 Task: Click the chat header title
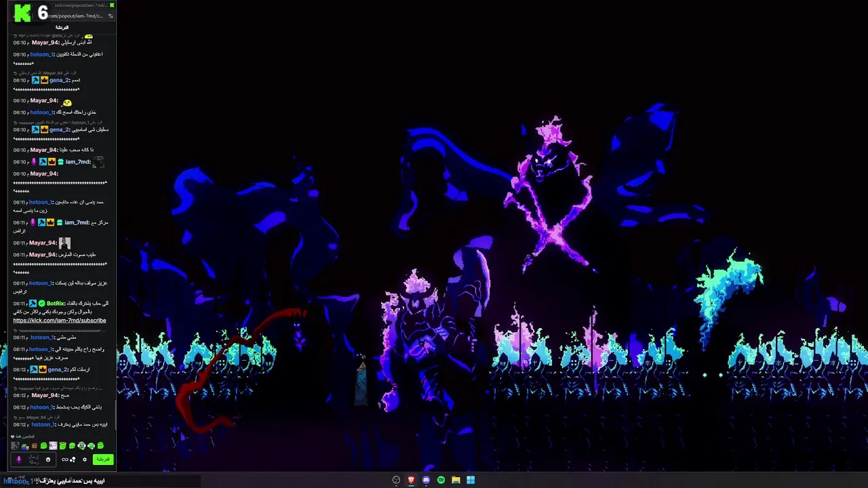(x=62, y=27)
